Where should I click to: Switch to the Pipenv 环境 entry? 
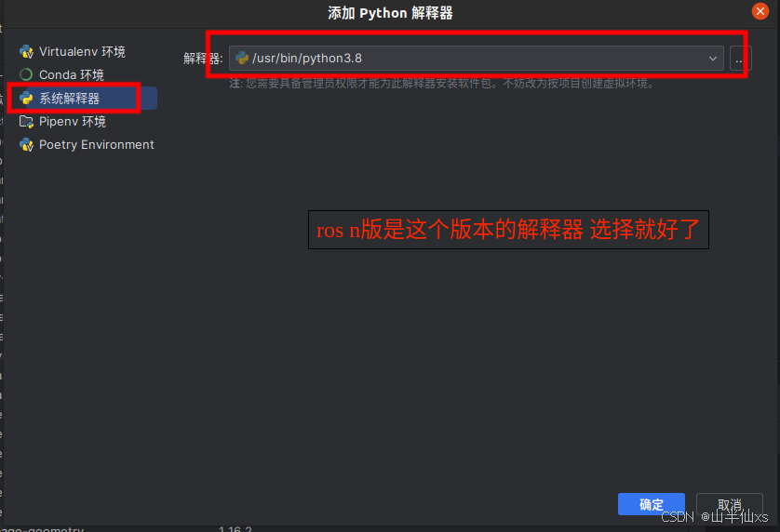(72, 122)
